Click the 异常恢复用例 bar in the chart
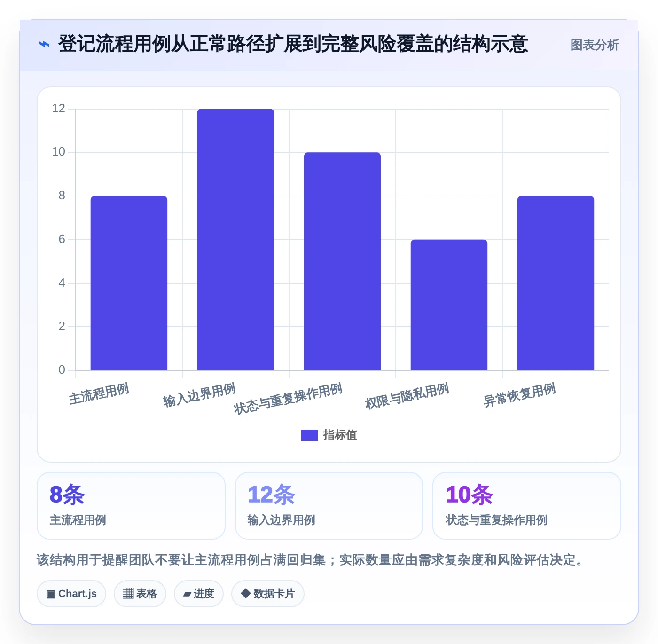Viewport: 658px width, 644px height. pyautogui.click(x=556, y=283)
